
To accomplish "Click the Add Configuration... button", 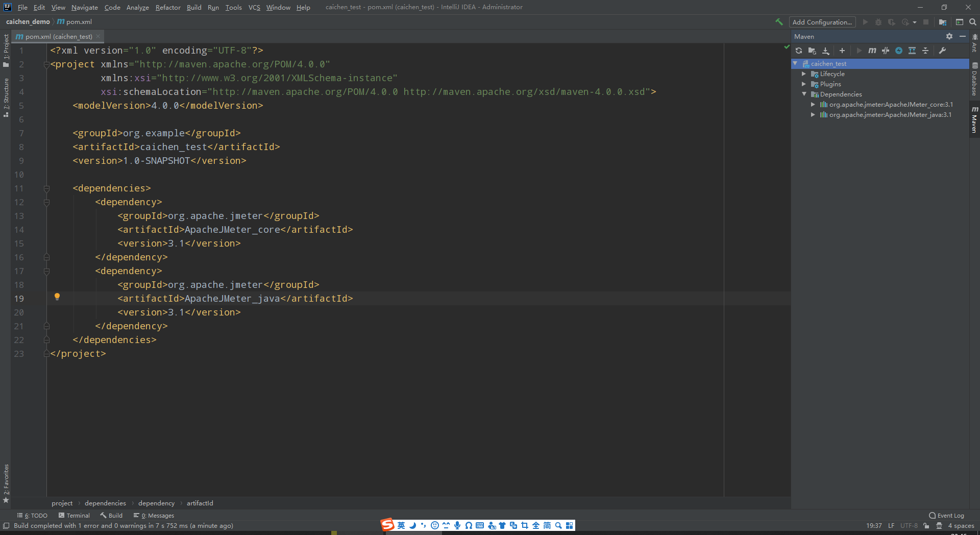I will [822, 22].
